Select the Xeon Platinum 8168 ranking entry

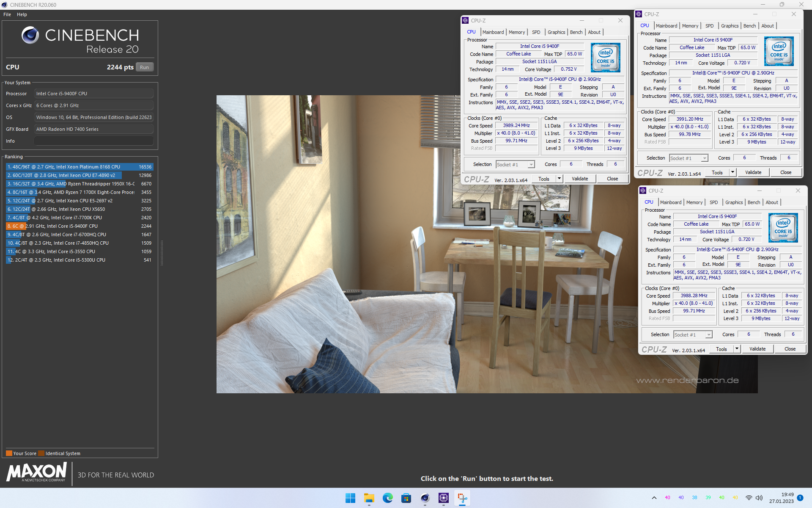[80, 167]
